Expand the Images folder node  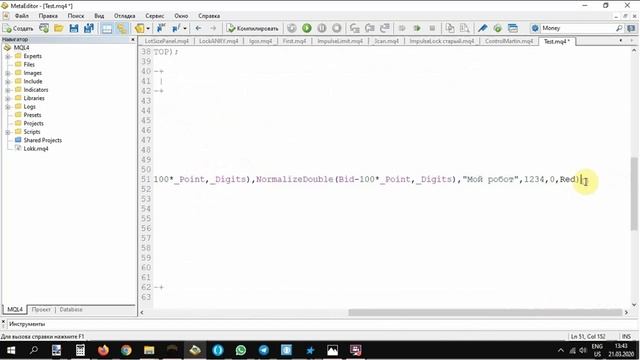8,73
